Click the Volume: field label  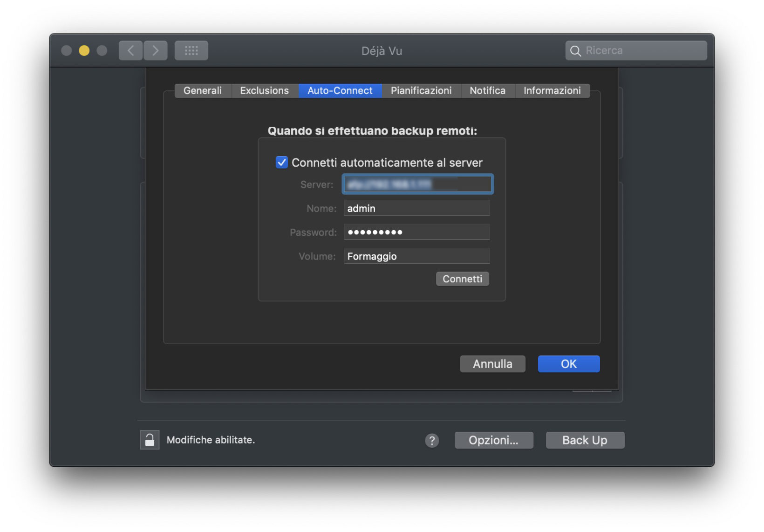pos(317,256)
